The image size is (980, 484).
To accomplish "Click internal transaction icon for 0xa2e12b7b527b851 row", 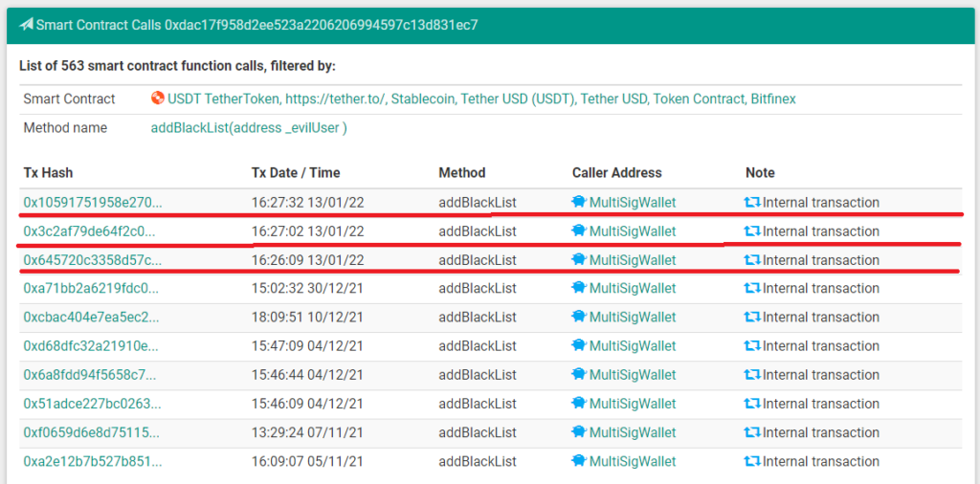I will tap(752, 461).
